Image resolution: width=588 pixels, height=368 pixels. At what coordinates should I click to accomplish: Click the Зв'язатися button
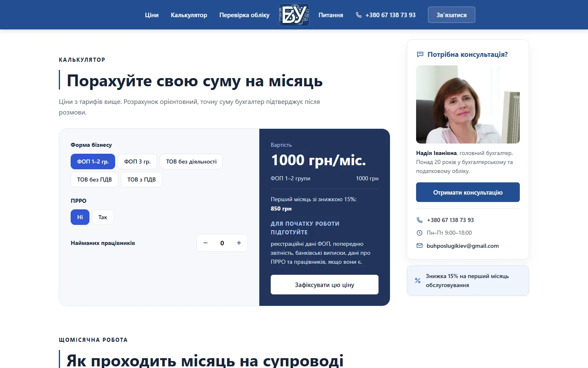coord(452,15)
